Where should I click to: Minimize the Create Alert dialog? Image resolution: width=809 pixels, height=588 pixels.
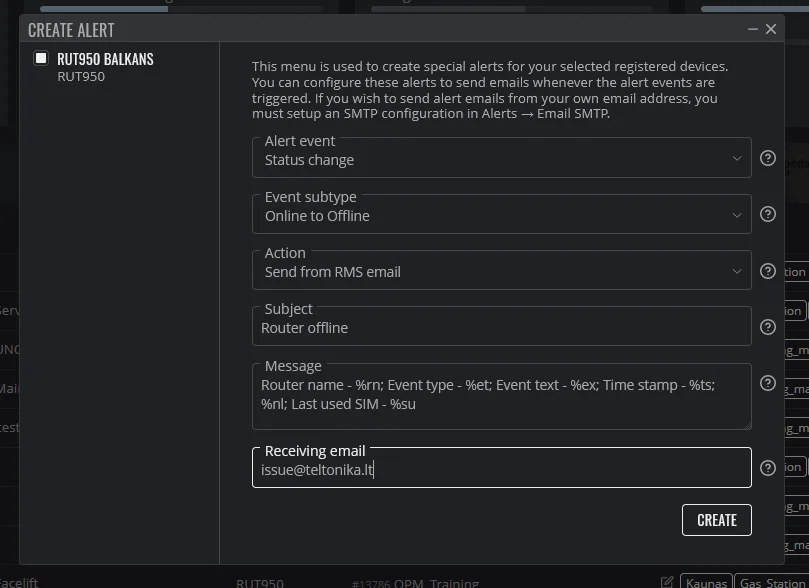click(753, 29)
